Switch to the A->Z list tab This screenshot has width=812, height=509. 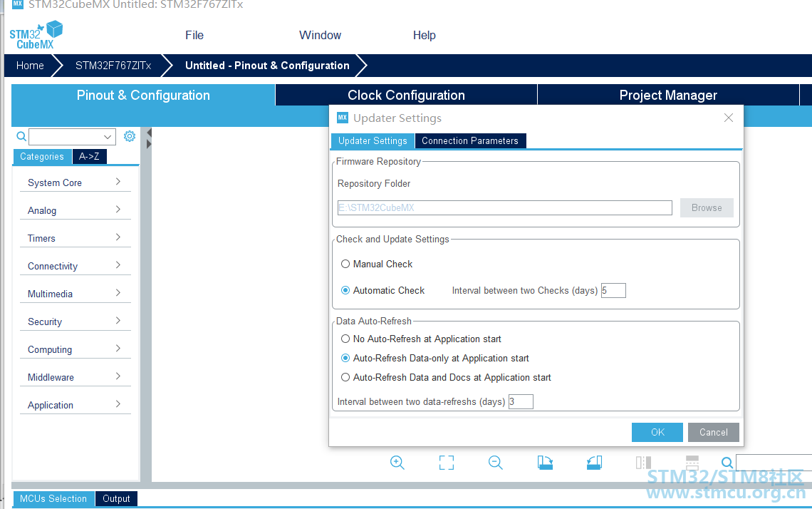pos(89,157)
